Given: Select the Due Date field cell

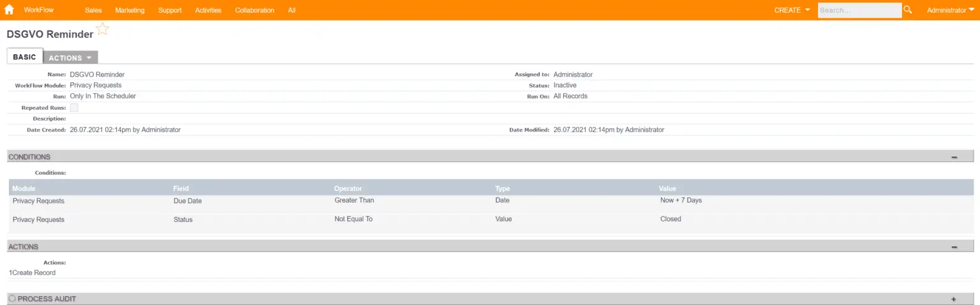Looking at the screenshot, I should click(188, 201).
